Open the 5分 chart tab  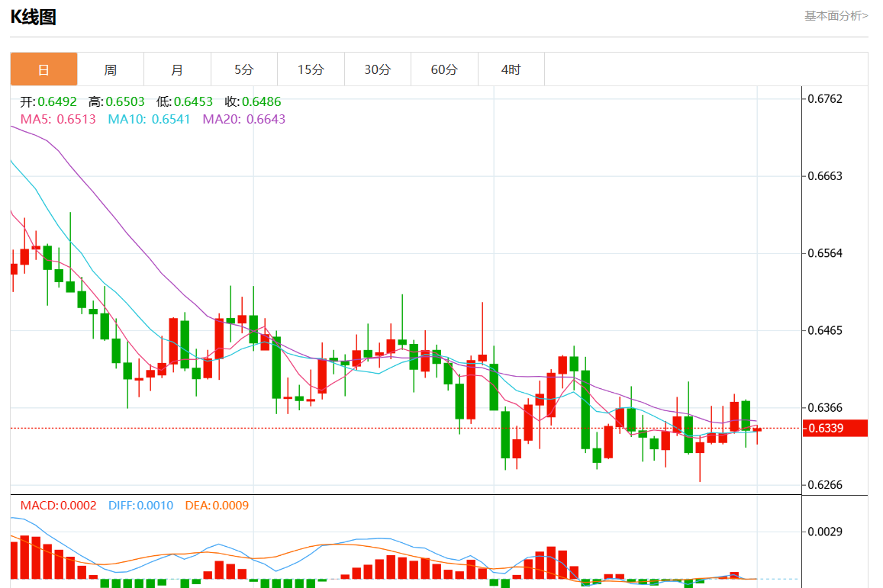pos(244,69)
